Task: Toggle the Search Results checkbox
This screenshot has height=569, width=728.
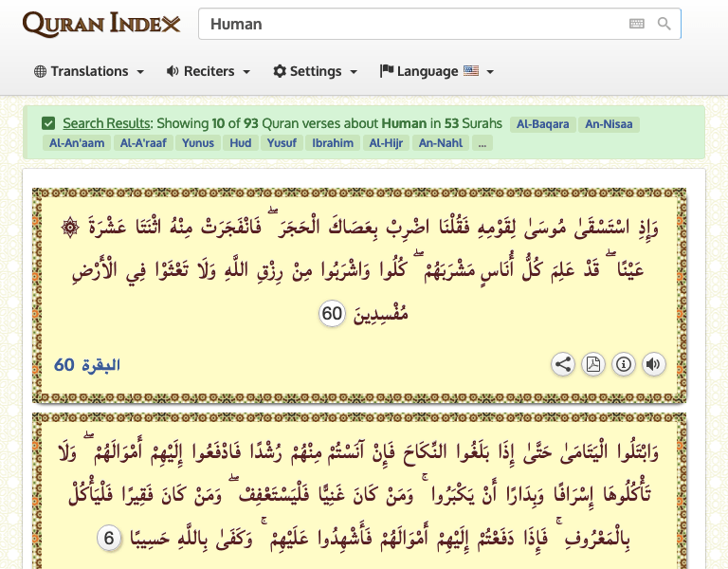Action: pos(48,123)
